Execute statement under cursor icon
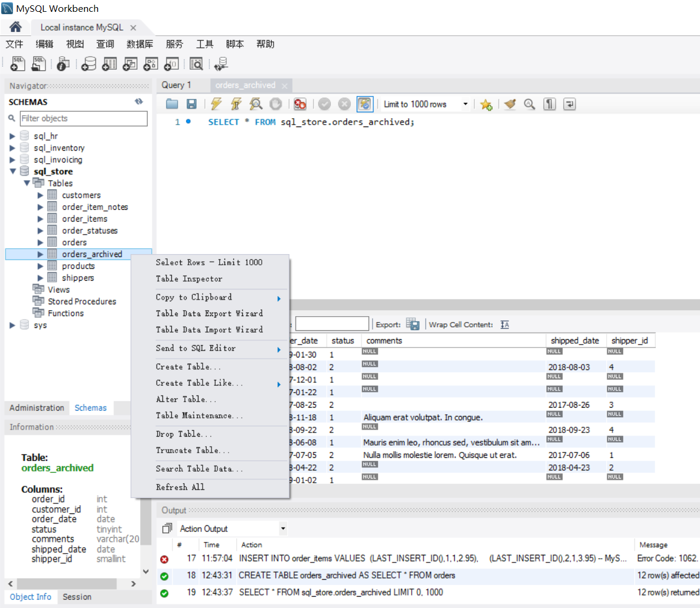Screen dimensions: 700x608 tap(236, 104)
